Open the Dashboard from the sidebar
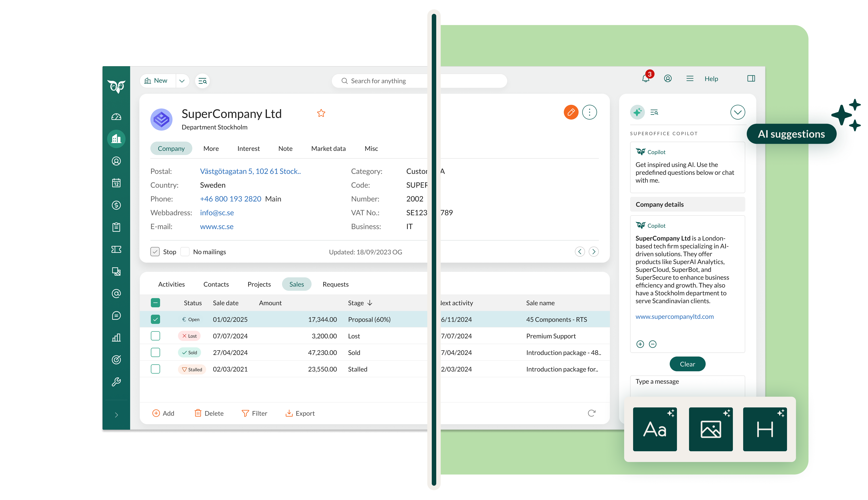The image size is (868, 500). (117, 117)
